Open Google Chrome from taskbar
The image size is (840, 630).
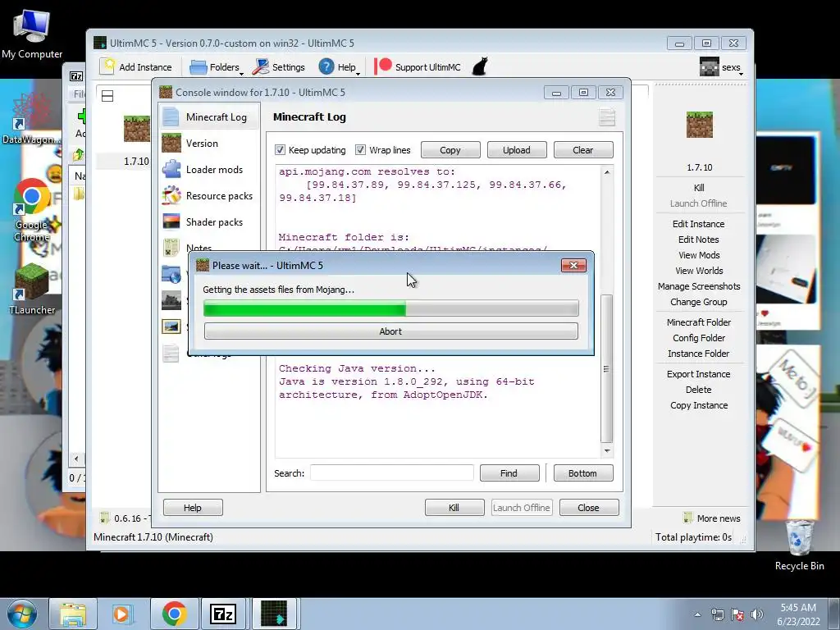click(x=174, y=614)
